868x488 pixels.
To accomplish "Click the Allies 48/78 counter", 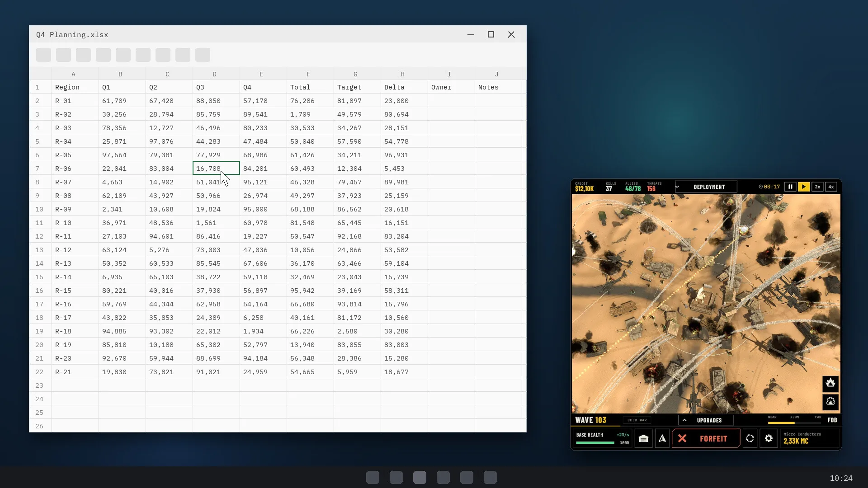I will [633, 187].
